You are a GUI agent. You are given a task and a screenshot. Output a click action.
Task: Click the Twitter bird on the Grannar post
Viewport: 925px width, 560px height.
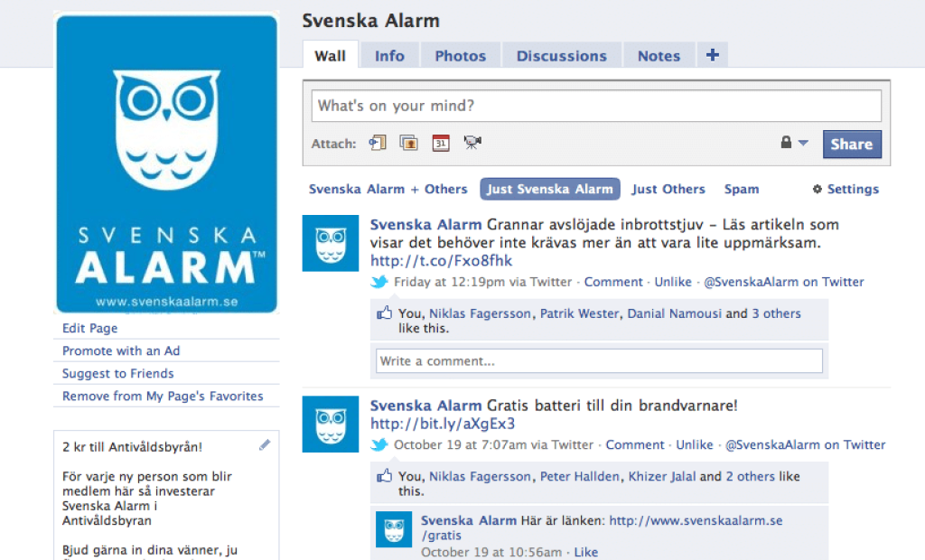point(379,281)
